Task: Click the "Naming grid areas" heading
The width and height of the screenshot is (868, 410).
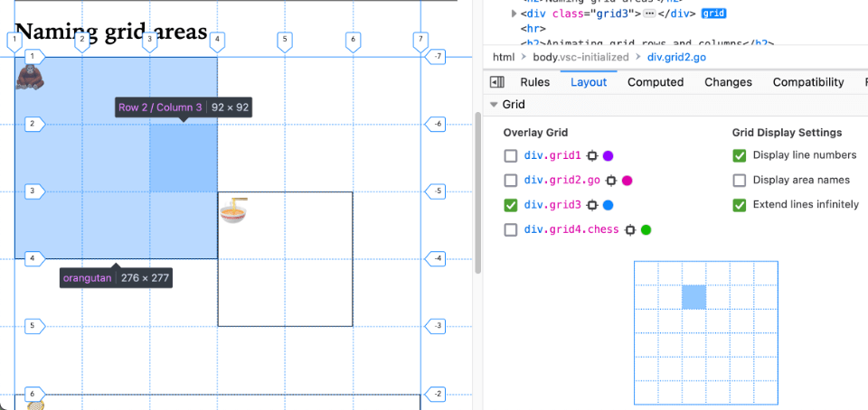Action: pyautogui.click(x=110, y=31)
